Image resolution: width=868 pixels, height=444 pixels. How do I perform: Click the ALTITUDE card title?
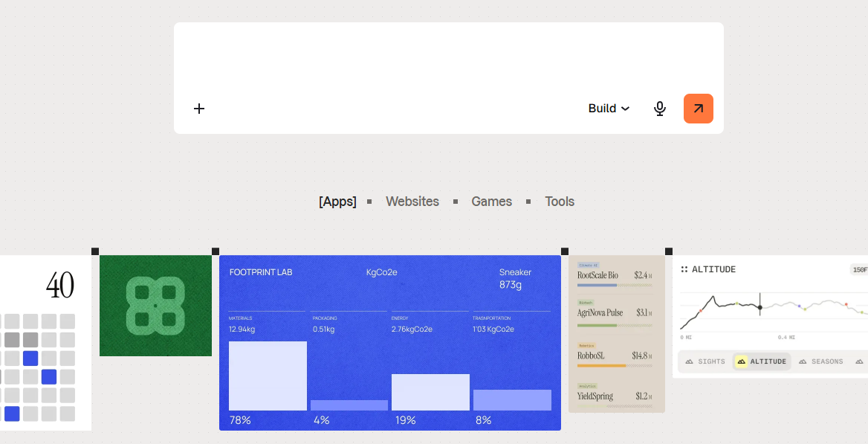click(x=713, y=269)
